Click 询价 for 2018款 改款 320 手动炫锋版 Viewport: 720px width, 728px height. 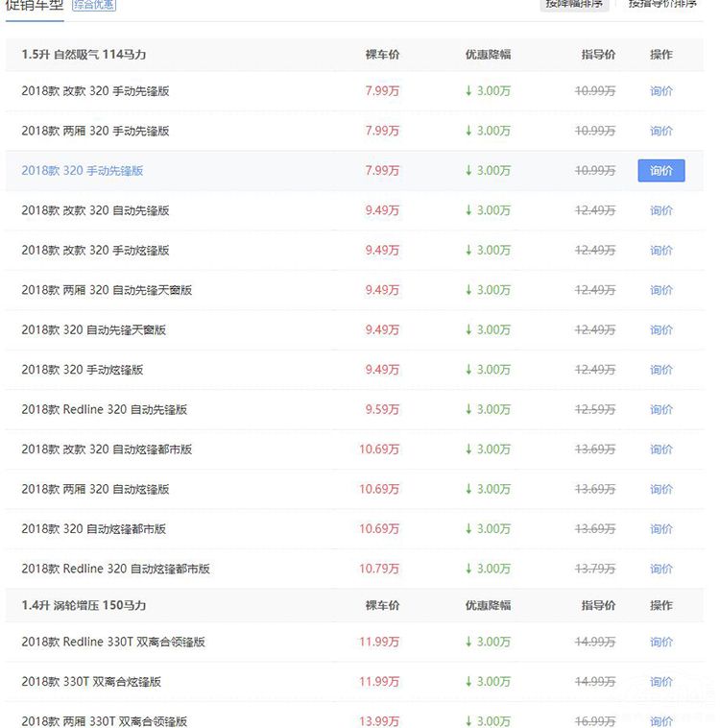tap(661, 251)
